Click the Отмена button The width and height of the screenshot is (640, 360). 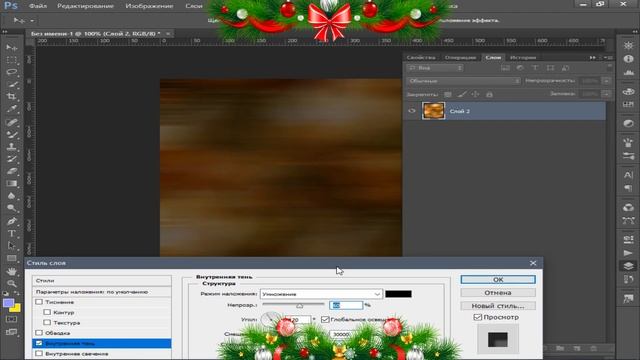coord(498,293)
